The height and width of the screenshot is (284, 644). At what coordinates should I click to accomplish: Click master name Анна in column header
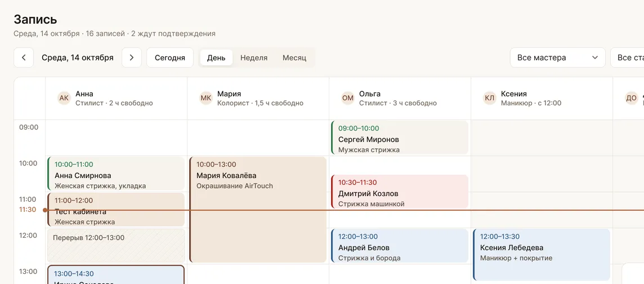coord(84,94)
